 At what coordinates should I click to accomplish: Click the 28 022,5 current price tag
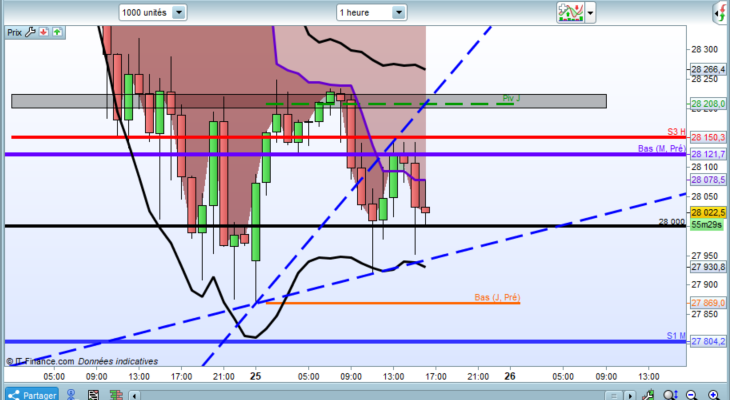click(708, 213)
